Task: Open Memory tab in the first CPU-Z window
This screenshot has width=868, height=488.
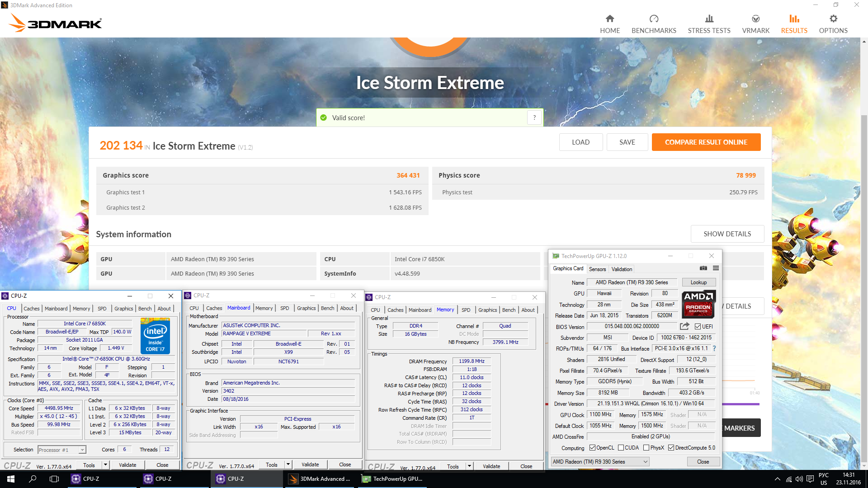Action: point(81,309)
